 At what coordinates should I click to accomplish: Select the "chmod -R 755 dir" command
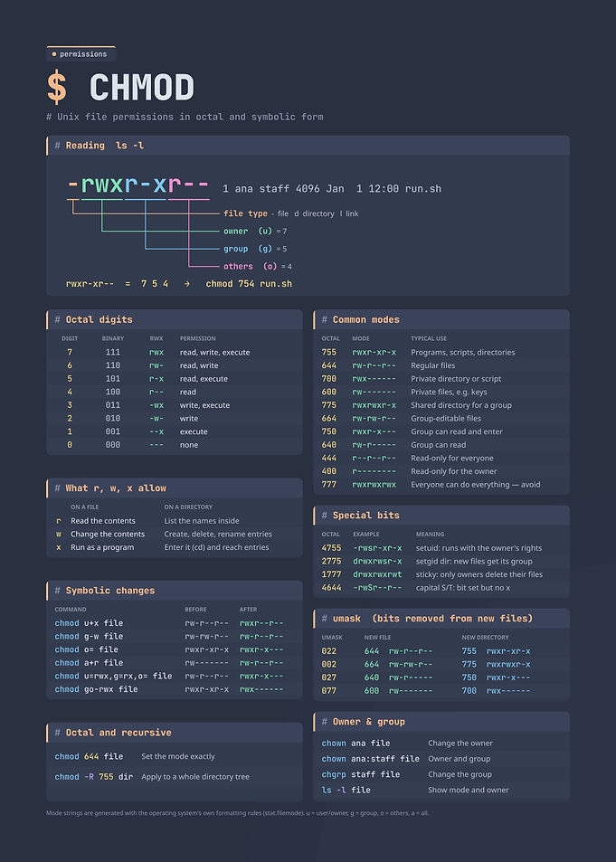point(93,777)
